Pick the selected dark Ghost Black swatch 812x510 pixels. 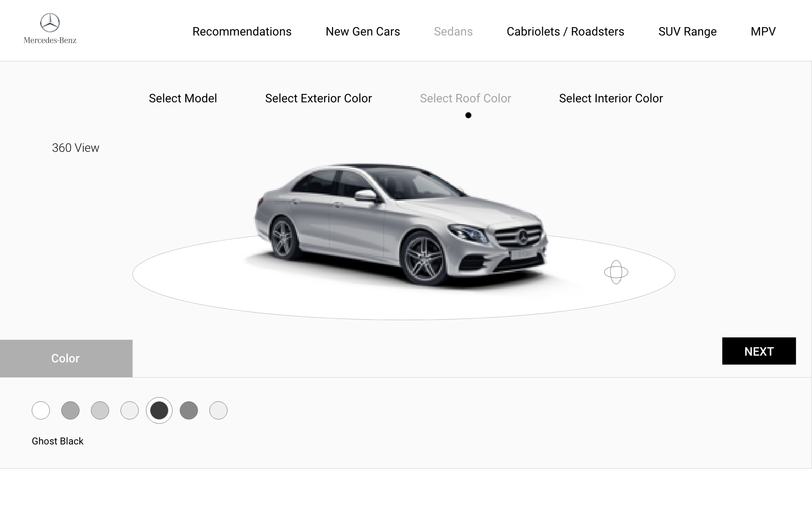(159, 410)
